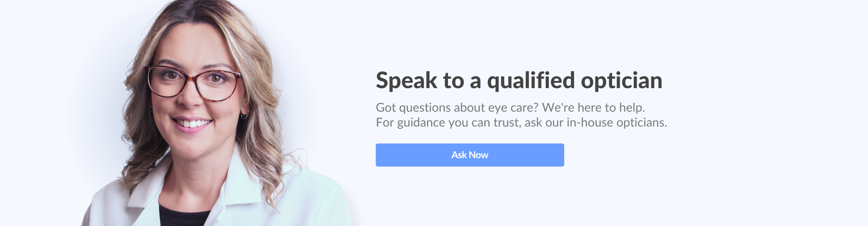
Task: Click the word "optician" ending the headline
Action: 621,81
